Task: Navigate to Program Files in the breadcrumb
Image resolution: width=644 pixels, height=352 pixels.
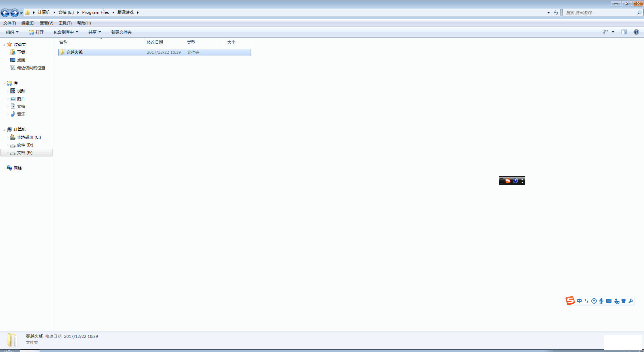Action: pyautogui.click(x=96, y=12)
